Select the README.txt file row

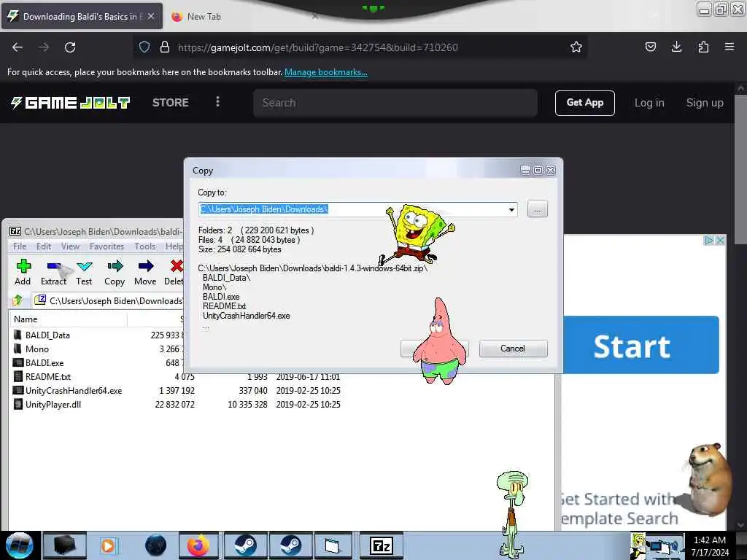[177, 376]
